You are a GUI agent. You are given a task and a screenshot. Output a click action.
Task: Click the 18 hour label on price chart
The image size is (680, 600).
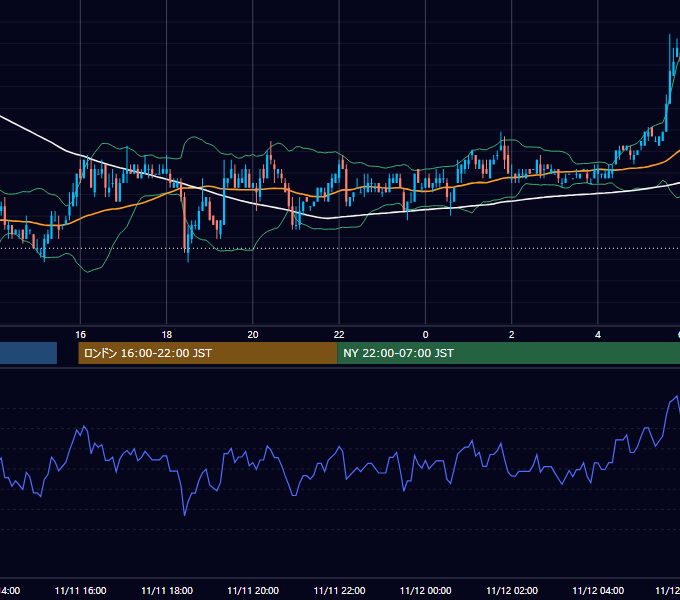point(167,335)
